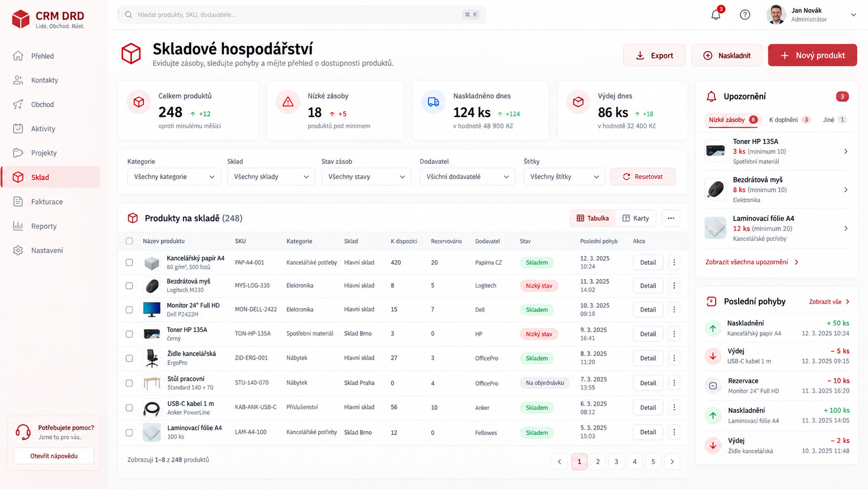Go to next page arrow in pagination
Screen dimensions: 868x489
point(672,461)
